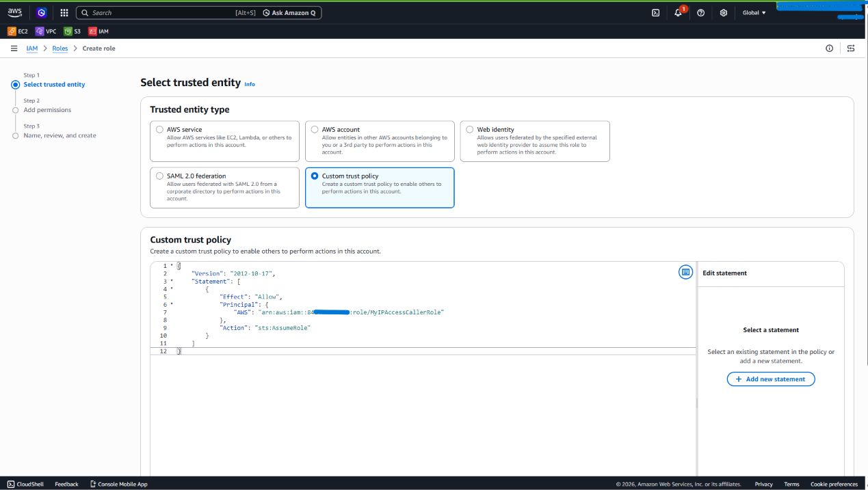Screen dimensions: 868x490
Task: Open CloudShell in the footer
Action: point(25,484)
